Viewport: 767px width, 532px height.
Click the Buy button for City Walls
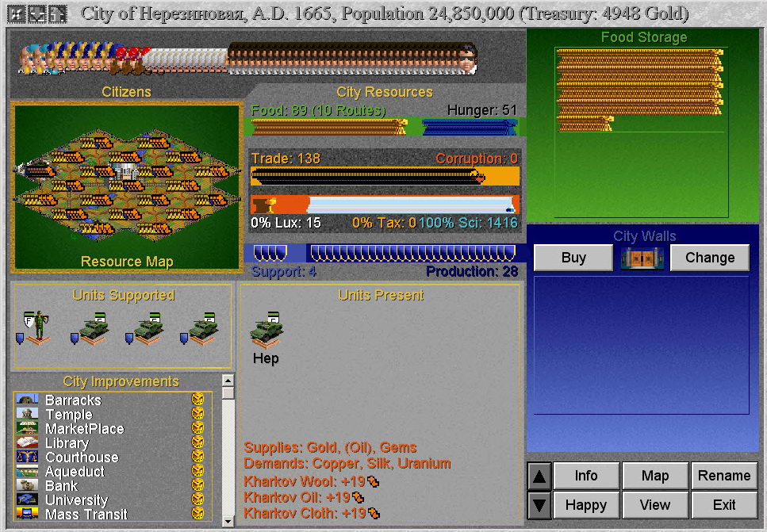tap(573, 258)
